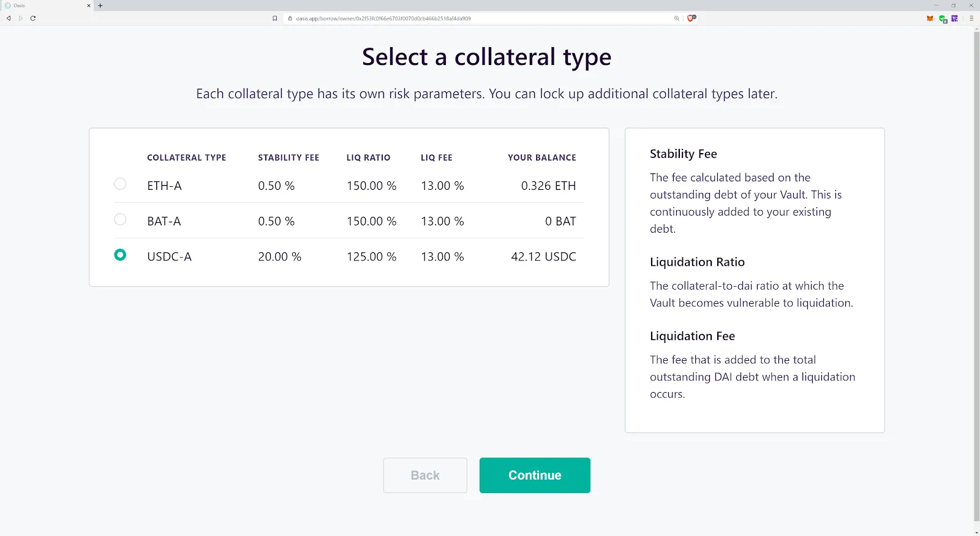This screenshot has width=980, height=536.
Task: Click the page vertical scrollbar
Action: (x=976, y=276)
